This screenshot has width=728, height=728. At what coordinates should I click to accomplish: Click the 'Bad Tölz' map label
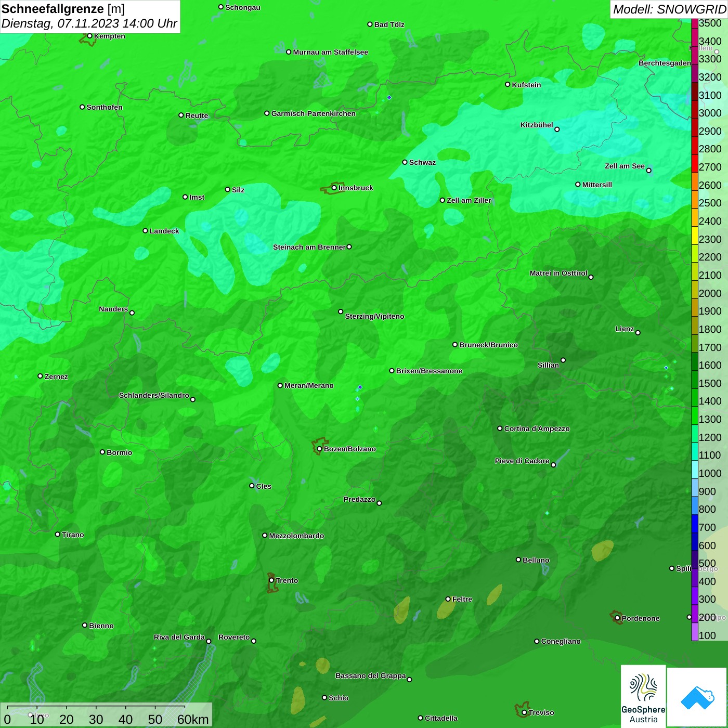tap(389, 24)
